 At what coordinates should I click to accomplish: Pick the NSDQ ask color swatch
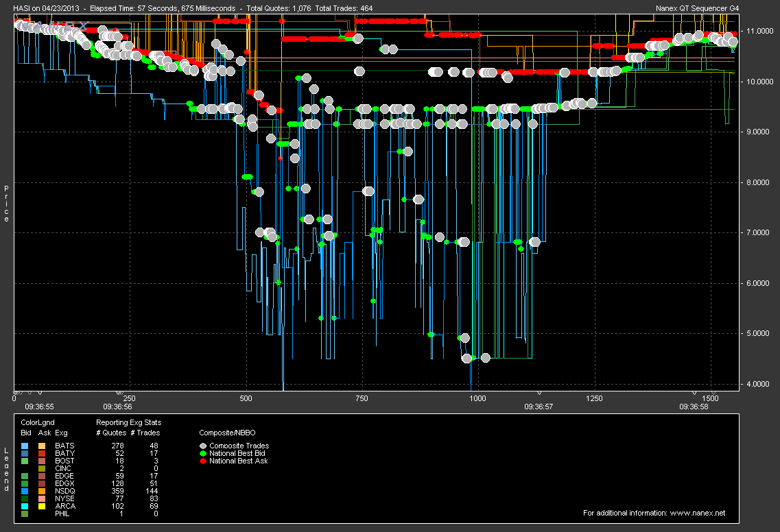(x=42, y=492)
